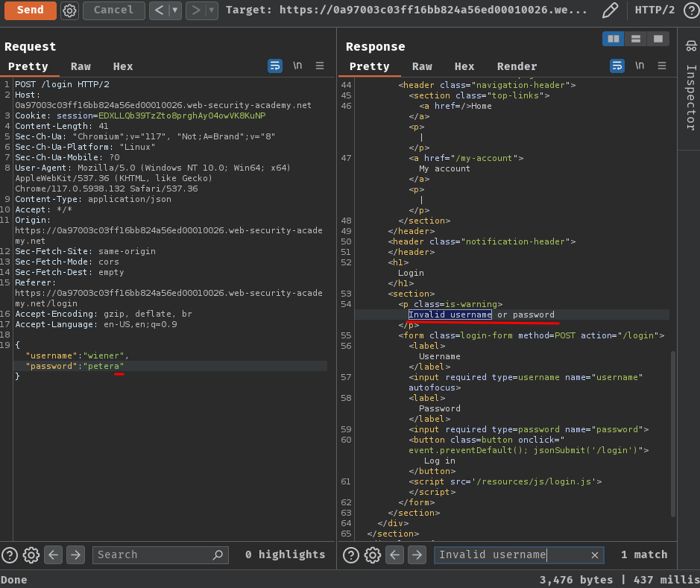700x588 pixels.
Task: Open help for Request search bar
Action: coord(10,555)
